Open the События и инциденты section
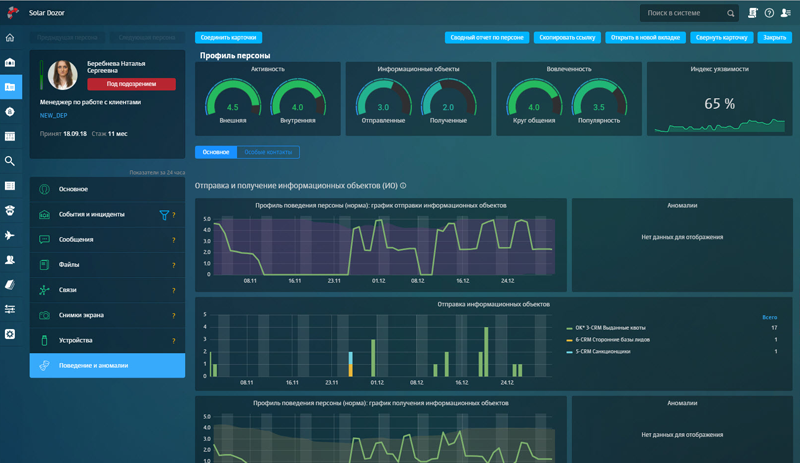The image size is (800, 463). pos(107,214)
